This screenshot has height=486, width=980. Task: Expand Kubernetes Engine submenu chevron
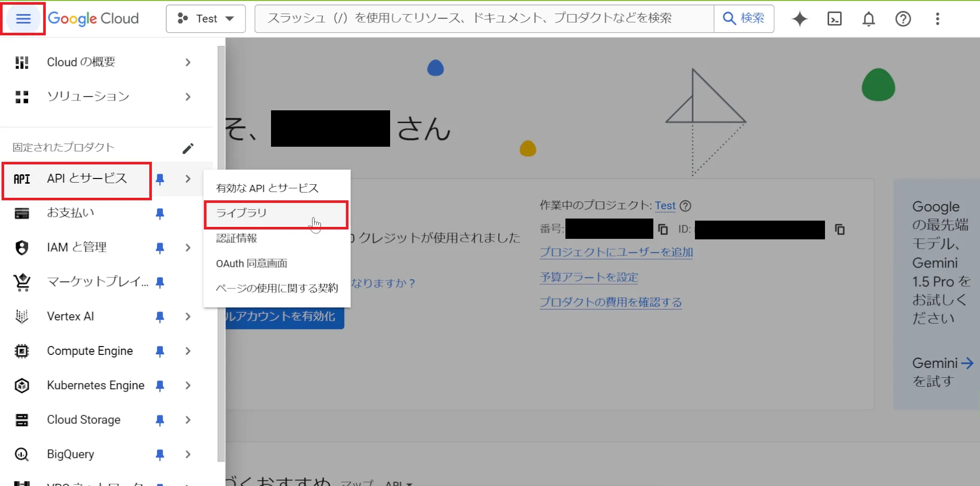(x=188, y=386)
